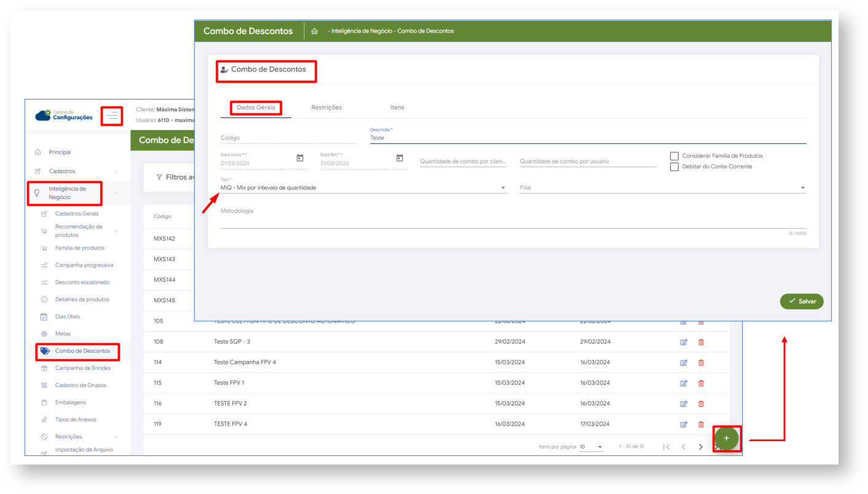Toggle Debitar do Conta-Corrente checkbox
The width and height of the screenshot is (868, 494).
[674, 167]
